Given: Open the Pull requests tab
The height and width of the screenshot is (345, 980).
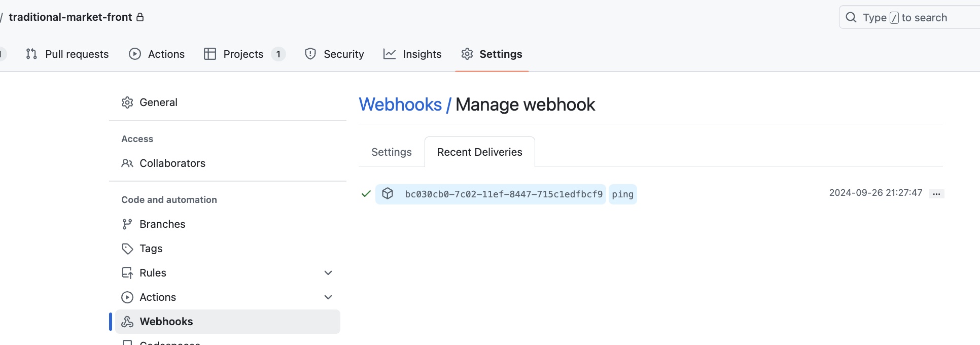Looking at the screenshot, I should click(67, 54).
